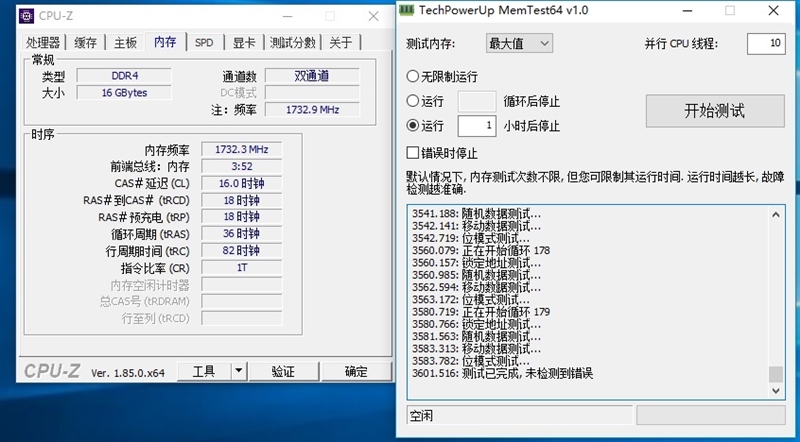The image size is (800, 442).
Task: Click the MemTest64 progress bar
Action: click(x=711, y=415)
